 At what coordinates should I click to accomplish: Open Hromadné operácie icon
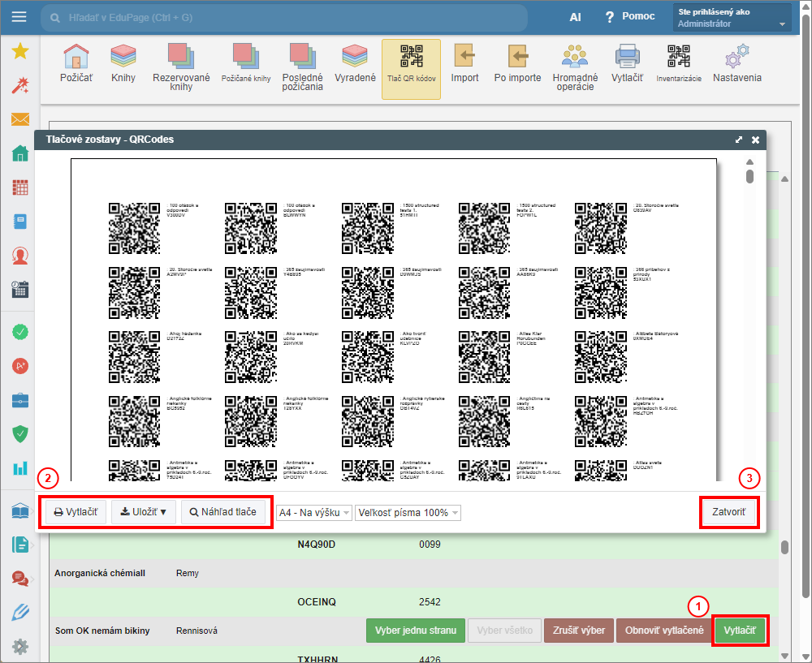(575, 65)
